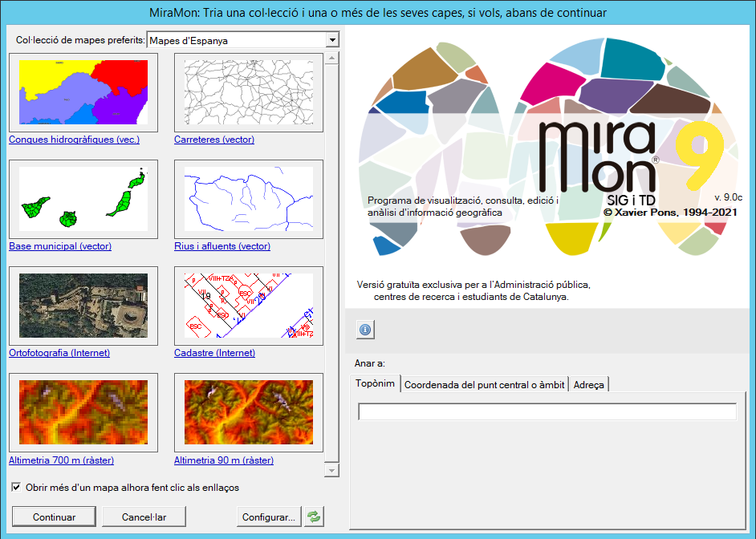Click the blue information icon button

tap(365, 330)
